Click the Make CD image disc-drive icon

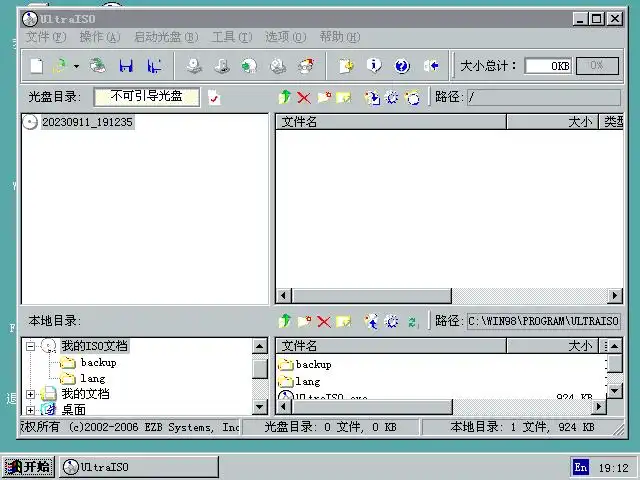194,66
